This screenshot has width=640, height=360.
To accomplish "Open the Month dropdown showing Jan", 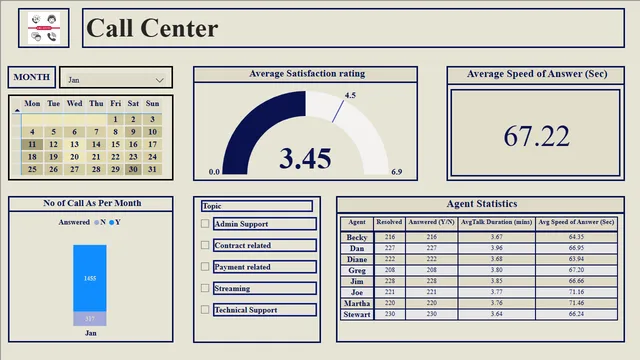I will tap(116, 78).
